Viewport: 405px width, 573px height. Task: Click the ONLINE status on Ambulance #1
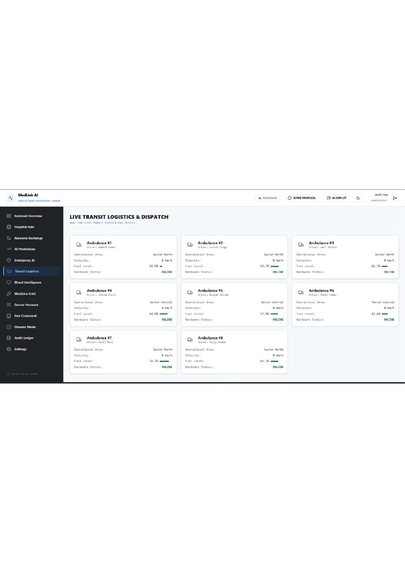point(167,272)
